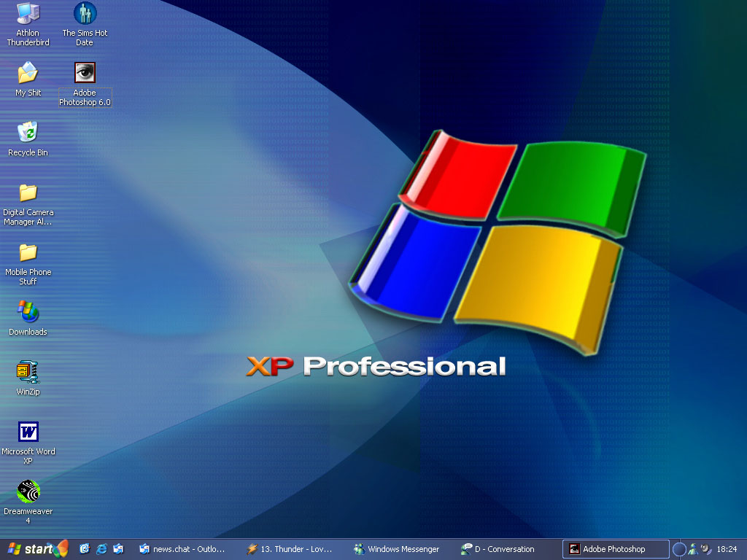Click the volume speaker tray icon
747x560 pixels.
click(705, 549)
